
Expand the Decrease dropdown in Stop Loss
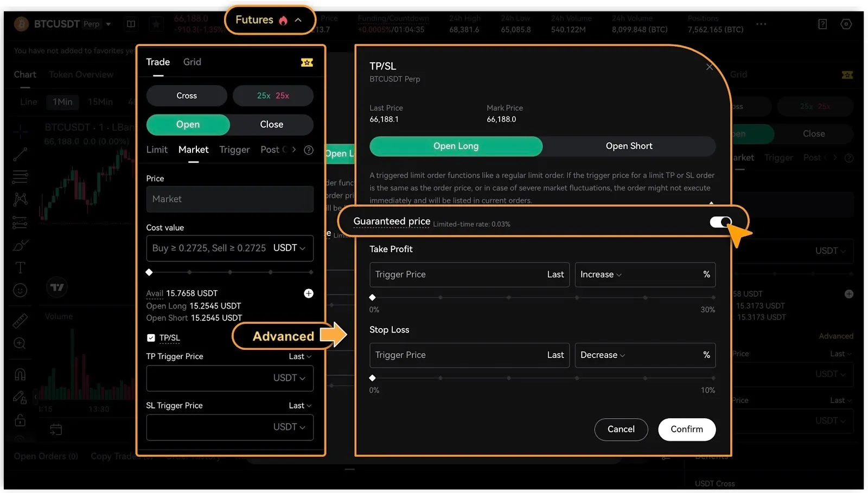point(602,355)
